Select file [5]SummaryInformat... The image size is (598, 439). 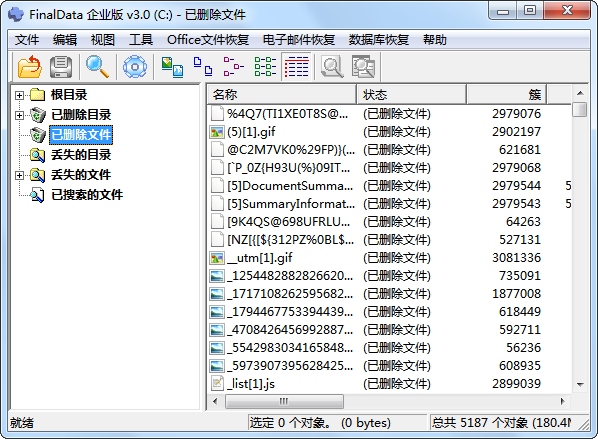[291, 204]
